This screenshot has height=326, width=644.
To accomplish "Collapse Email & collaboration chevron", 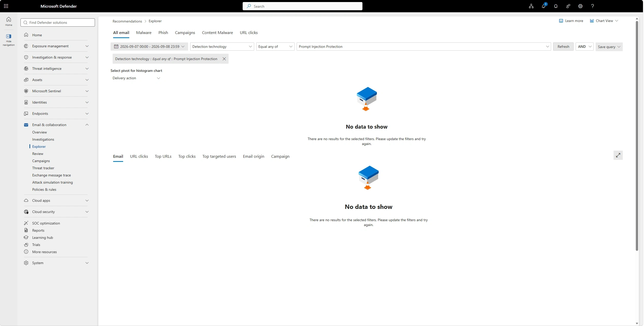I will pos(87,125).
